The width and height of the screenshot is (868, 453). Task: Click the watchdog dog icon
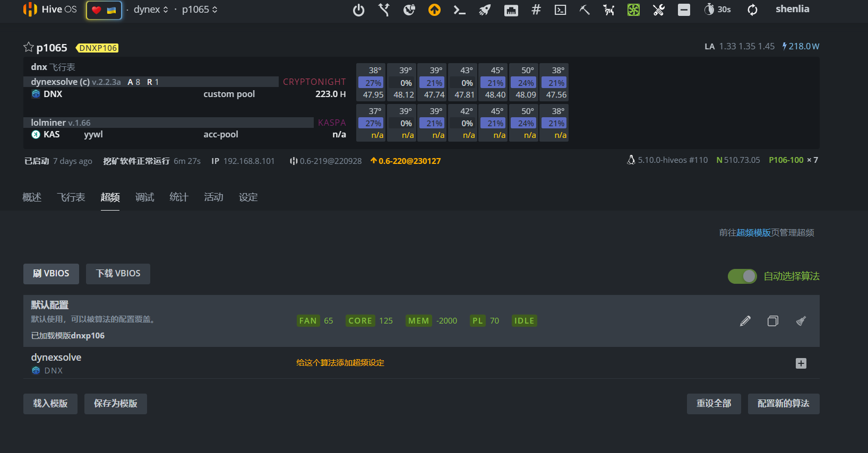click(609, 10)
